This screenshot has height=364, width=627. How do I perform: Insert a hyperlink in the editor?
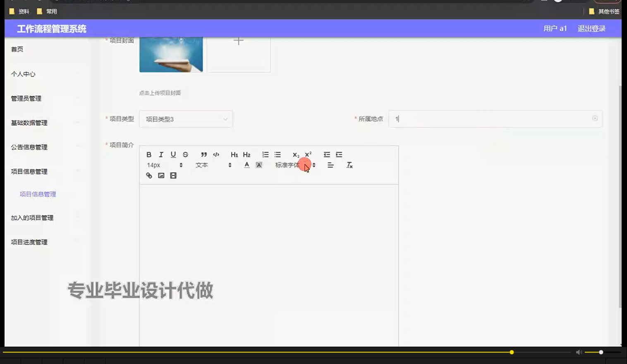pyautogui.click(x=149, y=175)
